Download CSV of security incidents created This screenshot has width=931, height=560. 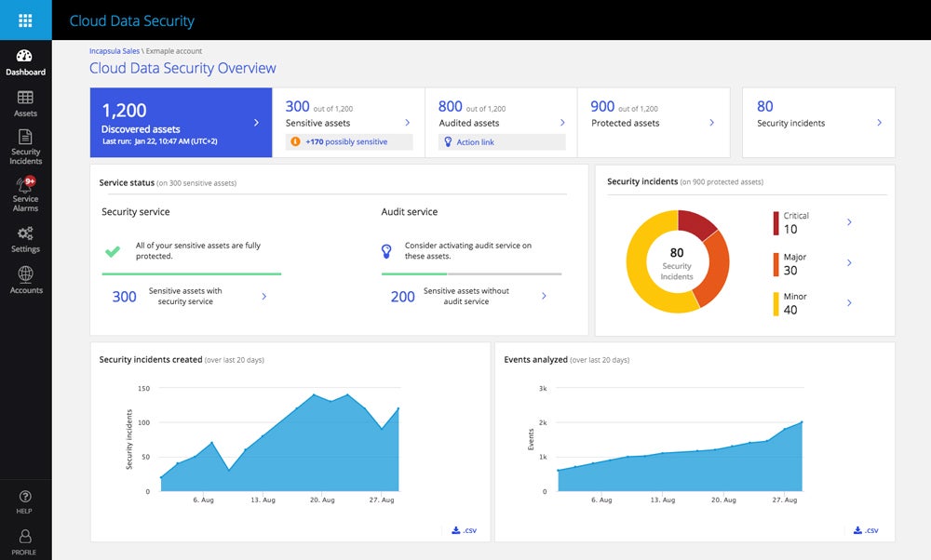coord(464,530)
